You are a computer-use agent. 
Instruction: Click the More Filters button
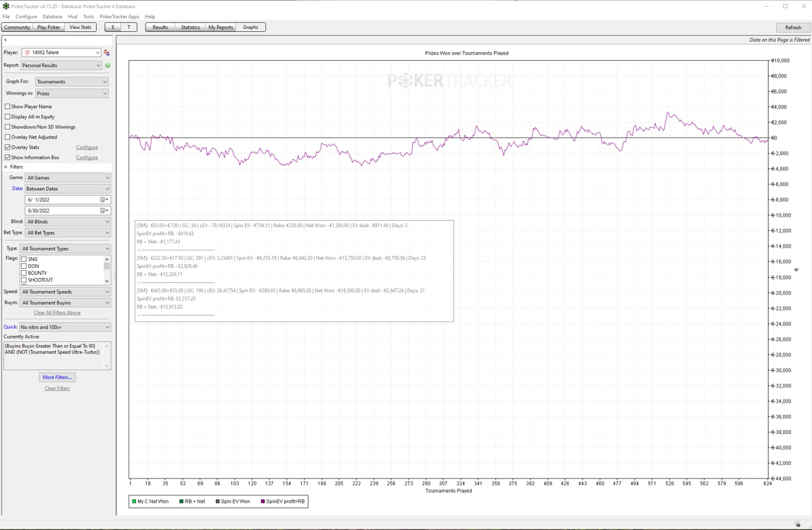pos(57,377)
